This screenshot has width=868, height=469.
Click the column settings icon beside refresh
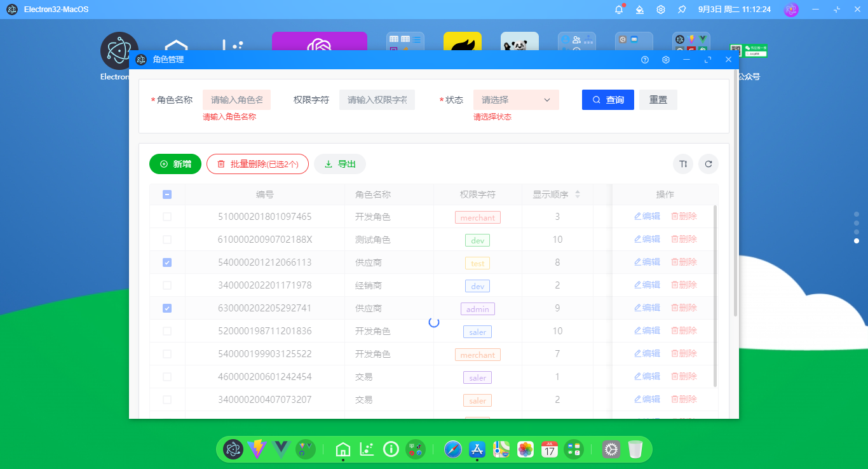(x=683, y=164)
